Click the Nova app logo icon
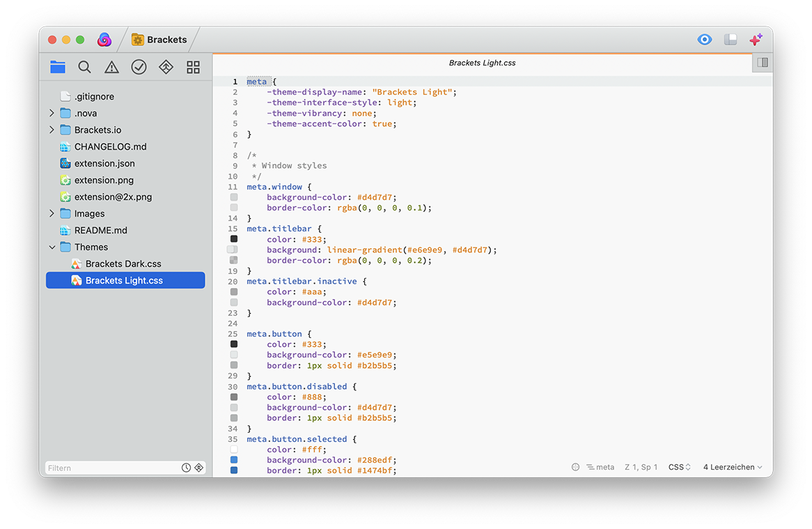Screen dimensions: 812x529 click(104, 39)
